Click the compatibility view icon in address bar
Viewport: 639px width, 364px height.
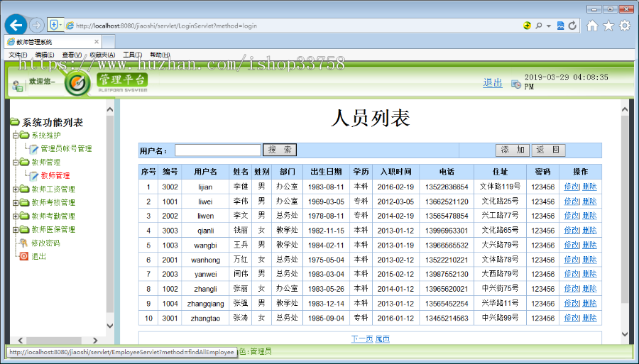561,26
